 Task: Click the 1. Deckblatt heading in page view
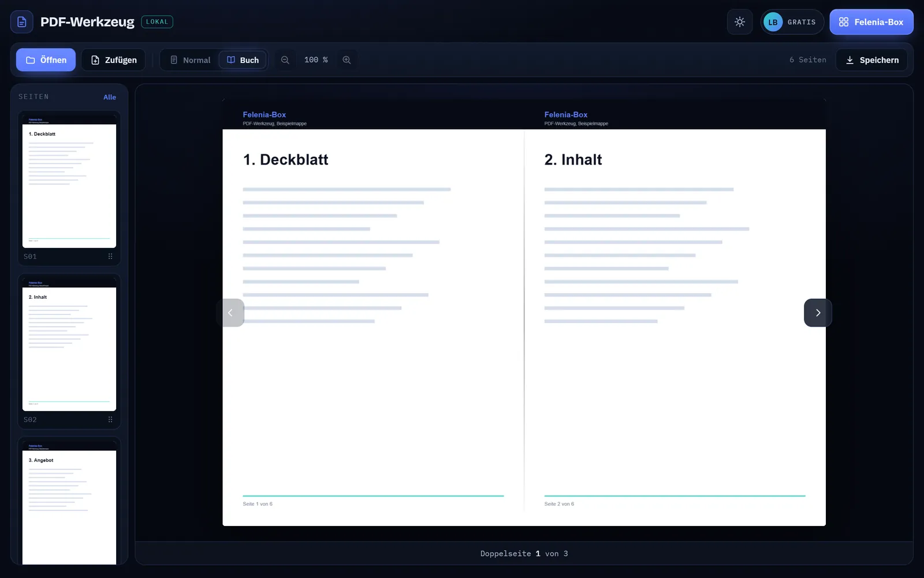point(286,160)
